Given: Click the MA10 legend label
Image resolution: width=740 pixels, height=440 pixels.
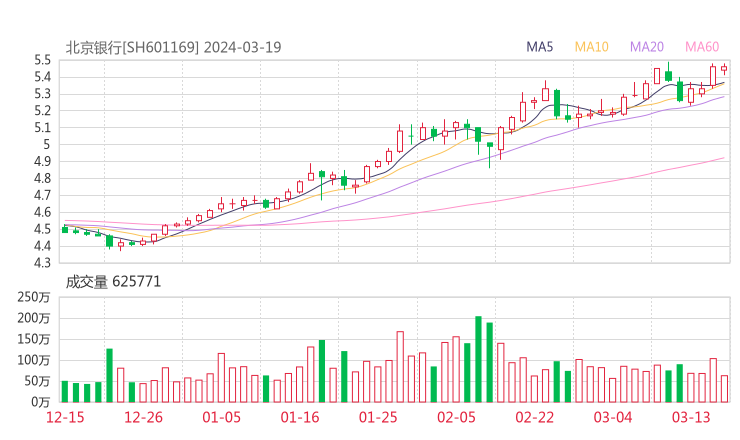Looking at the screenshot, I should [x=591, y=47].
